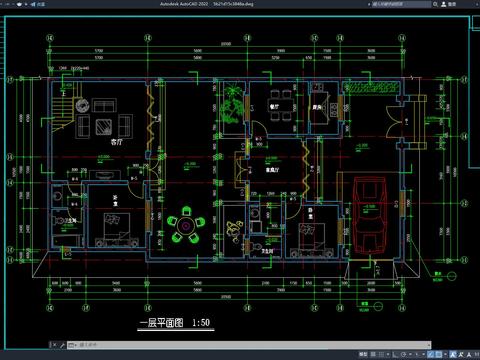Expand the quick access toolbar dropdown arrow

click(x=26, y=4)
